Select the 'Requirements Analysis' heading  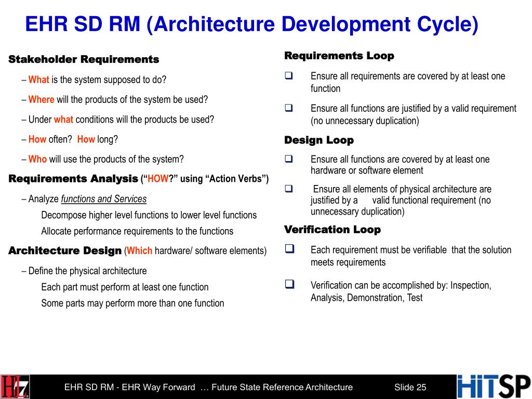(73, 179)
